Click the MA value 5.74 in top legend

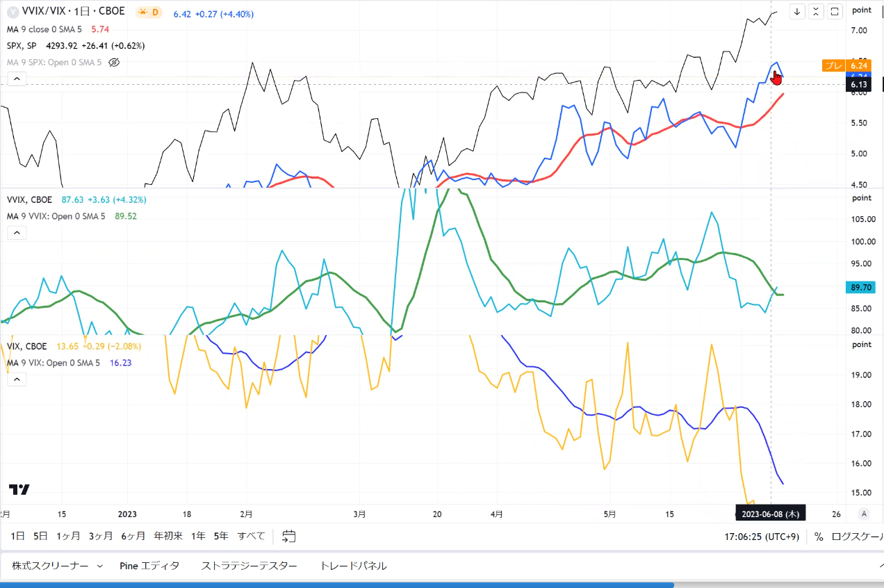(x=101, y=29)
